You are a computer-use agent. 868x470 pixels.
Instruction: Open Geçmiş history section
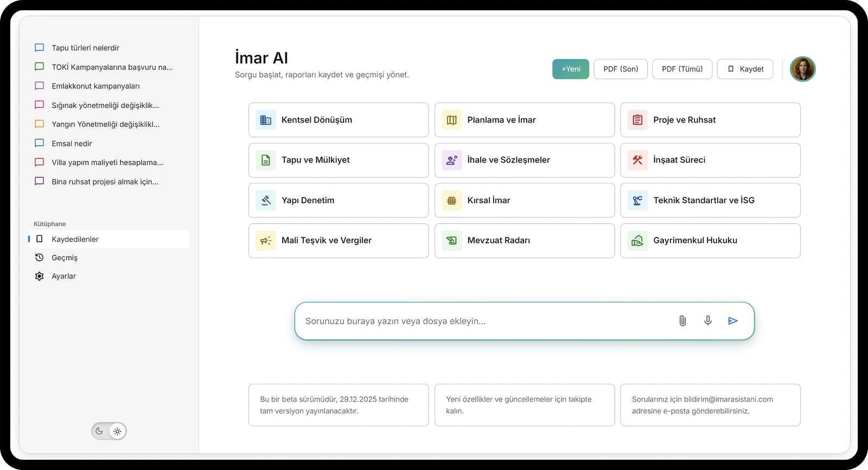pos(65,257)
